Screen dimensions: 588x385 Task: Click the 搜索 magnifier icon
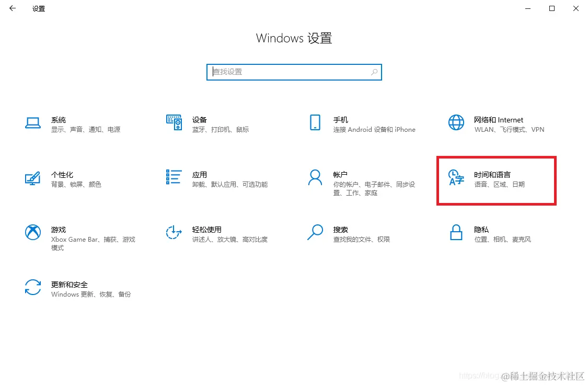315,232
